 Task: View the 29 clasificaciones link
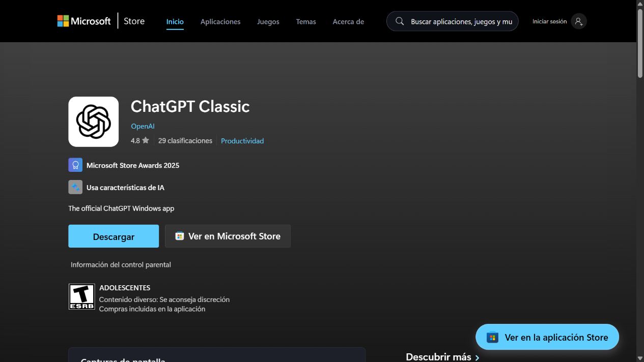coord(185,141)
